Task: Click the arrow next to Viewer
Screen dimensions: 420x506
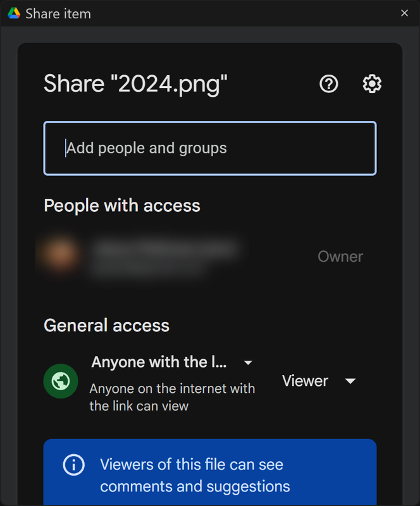Action: (x=350, y=381)
